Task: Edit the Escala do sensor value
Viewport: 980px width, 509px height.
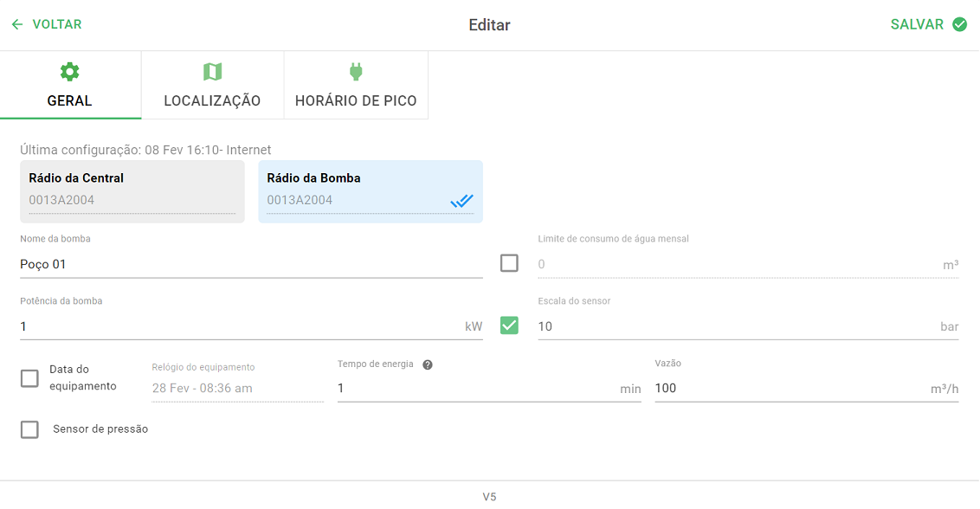Action: click(748, 326)
